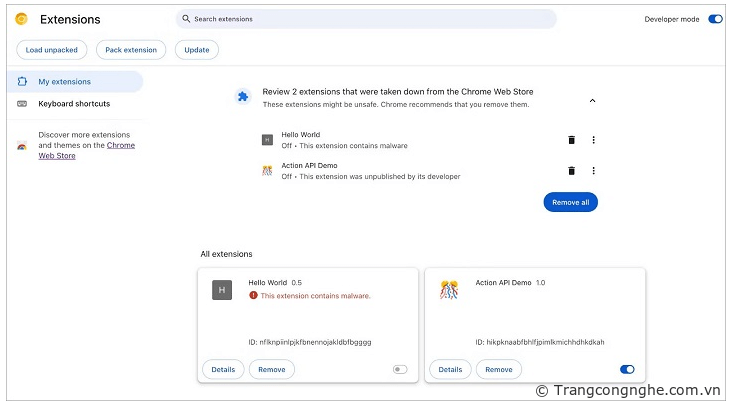Click the Action API Demo card icon
The image size is (731, 408).
tap(449, 290)
